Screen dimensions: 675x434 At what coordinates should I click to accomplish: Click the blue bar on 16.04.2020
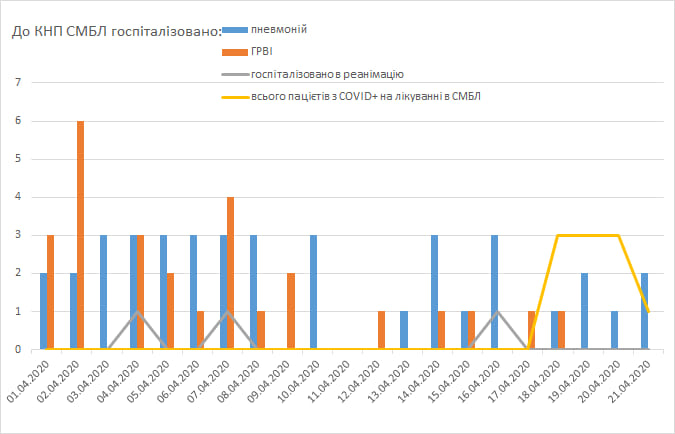click(x=494, y=292)
